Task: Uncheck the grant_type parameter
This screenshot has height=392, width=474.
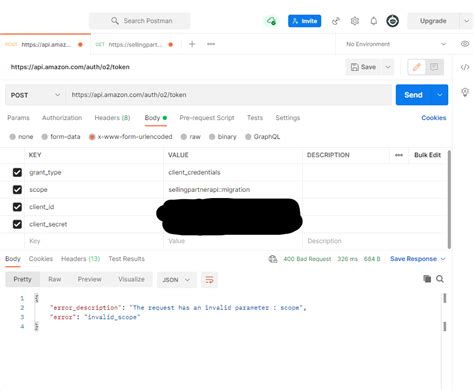Action: pos(17,172)
